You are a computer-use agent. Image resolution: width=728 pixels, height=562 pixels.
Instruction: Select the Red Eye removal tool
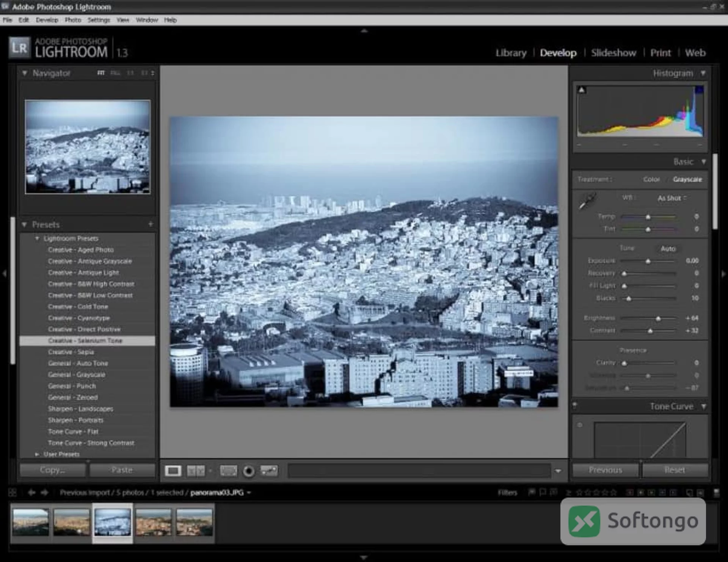click(249, 471)
